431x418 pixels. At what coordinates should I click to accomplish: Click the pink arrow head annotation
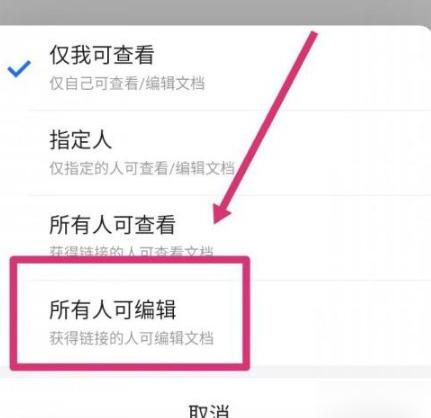[x=221, y=212]
